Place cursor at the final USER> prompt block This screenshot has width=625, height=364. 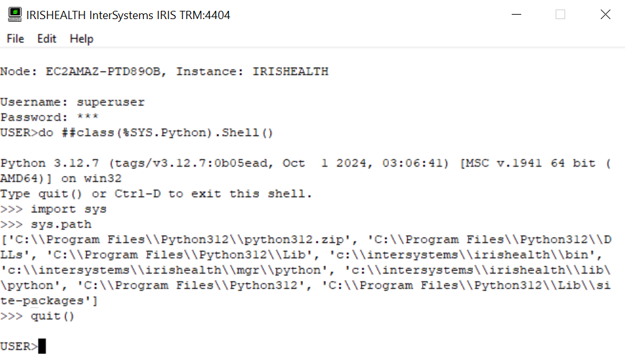[42, 347]
